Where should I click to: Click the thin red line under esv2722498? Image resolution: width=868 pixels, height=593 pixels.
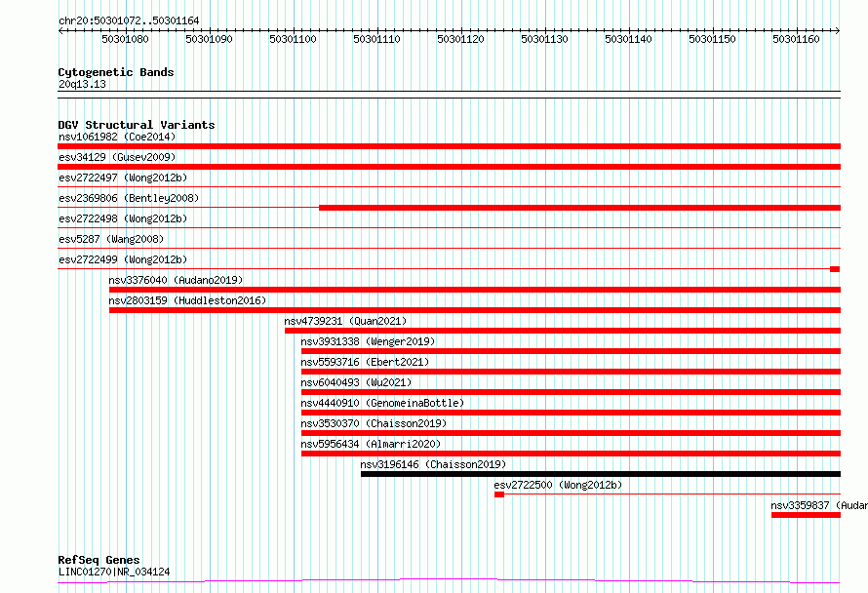coord(449,228)
